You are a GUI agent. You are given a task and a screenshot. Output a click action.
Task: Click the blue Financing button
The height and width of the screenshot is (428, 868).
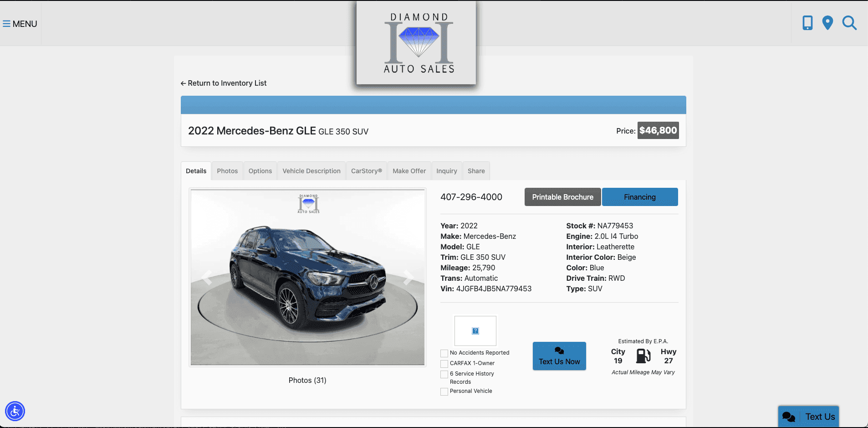click(639, 197)
